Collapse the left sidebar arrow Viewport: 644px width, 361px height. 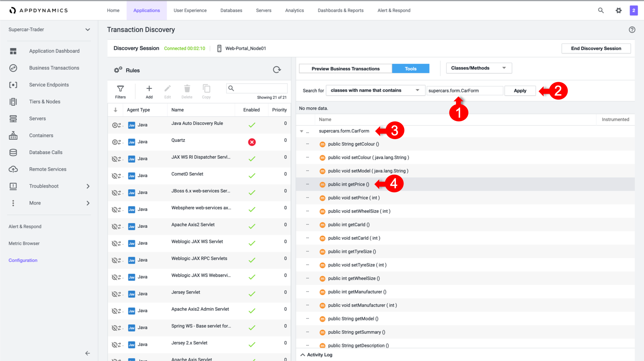click(x=88, y=353)
